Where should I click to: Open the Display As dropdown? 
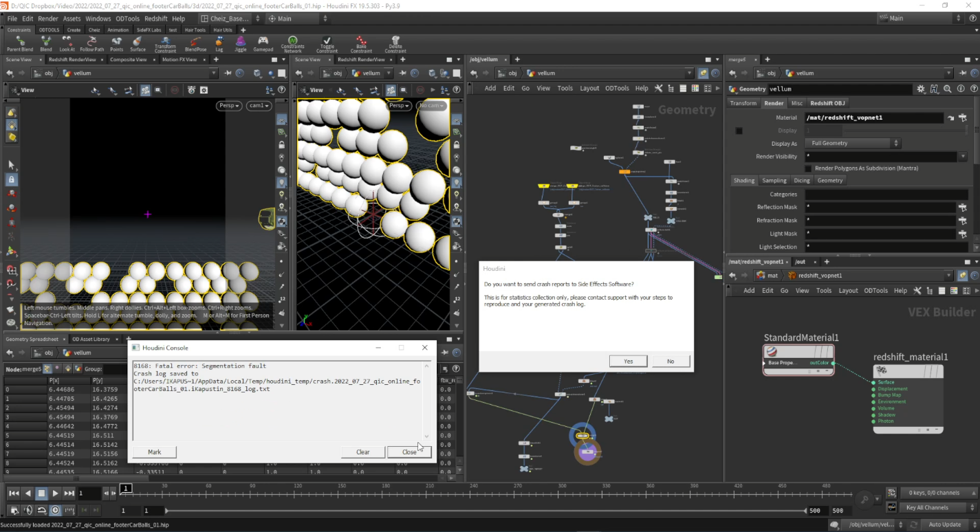coord(853,144)
